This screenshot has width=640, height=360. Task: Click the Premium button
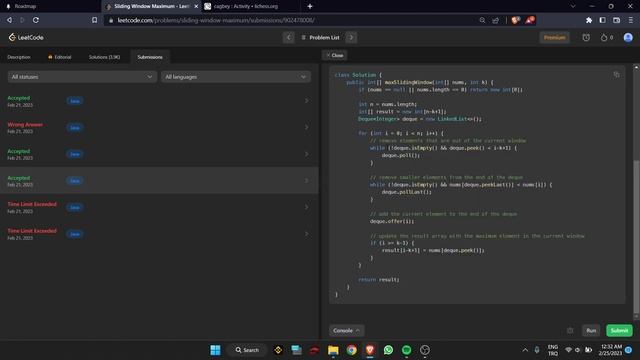554,38
